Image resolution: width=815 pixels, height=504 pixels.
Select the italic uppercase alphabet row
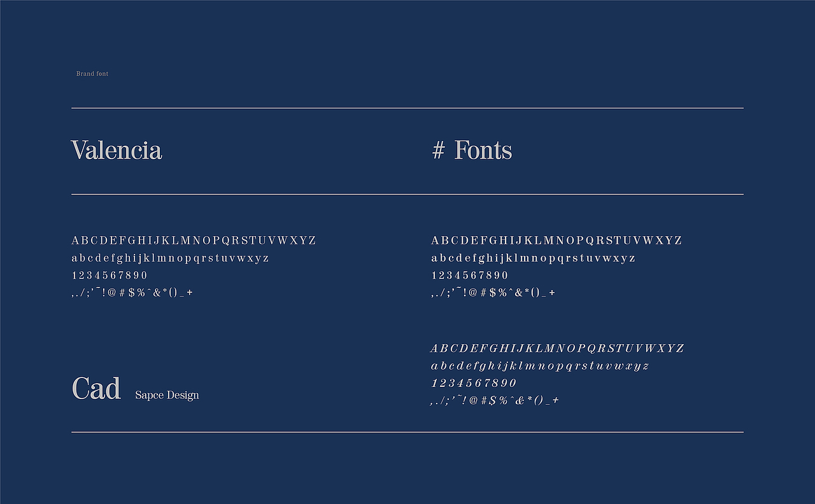(557, 349)
